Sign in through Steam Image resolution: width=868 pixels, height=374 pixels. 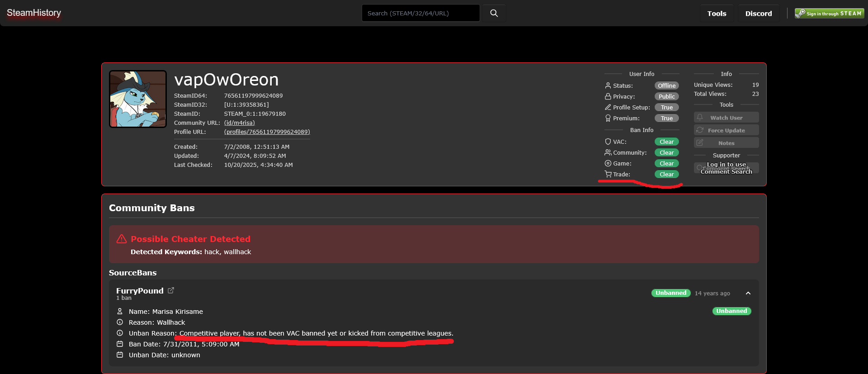click(x=830, y=14)
